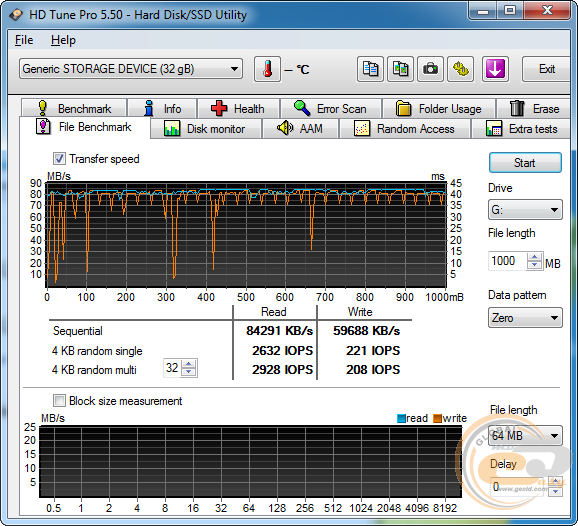Screen dimensions: 578x526
Task: Go to the Error Scan tab
Action: 331,109
